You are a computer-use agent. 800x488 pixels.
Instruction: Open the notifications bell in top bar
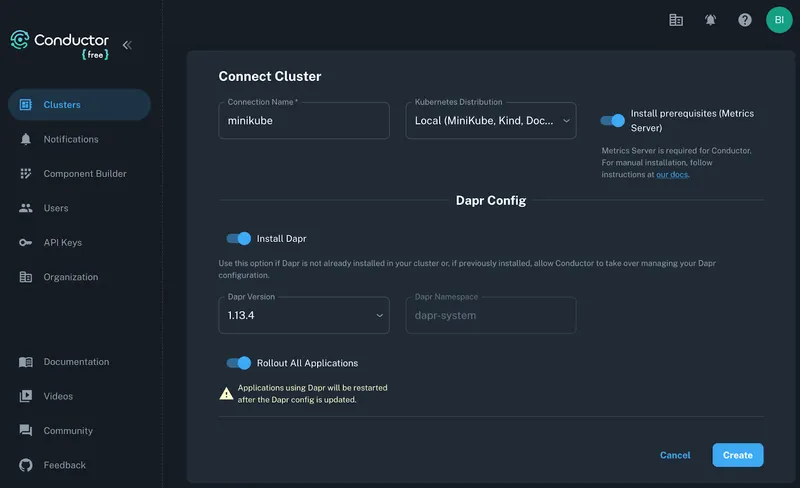[710, 19]
